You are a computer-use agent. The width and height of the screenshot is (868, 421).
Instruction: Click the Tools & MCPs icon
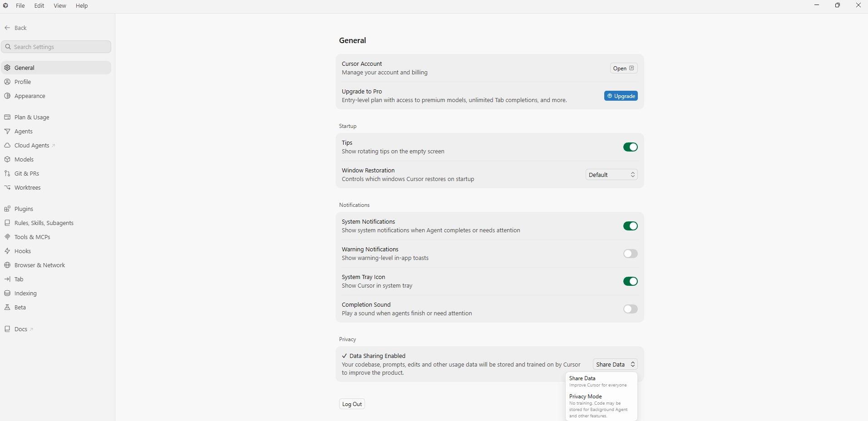coord(7,237)
